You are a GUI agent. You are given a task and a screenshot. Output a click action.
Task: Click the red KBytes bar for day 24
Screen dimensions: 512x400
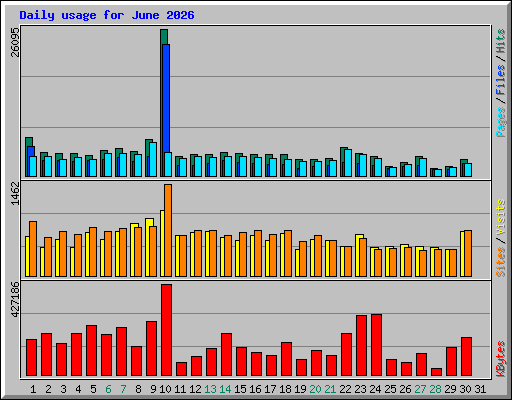click(376, 345)
